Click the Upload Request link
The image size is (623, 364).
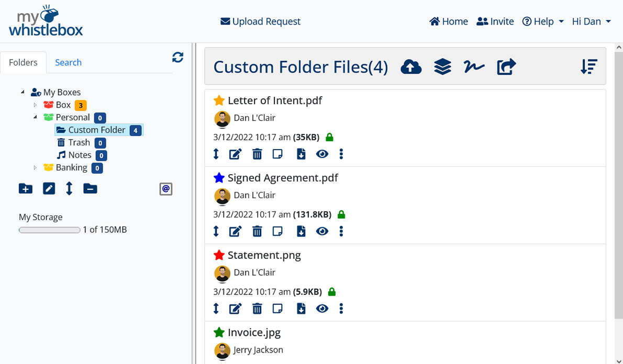[261, 21]
